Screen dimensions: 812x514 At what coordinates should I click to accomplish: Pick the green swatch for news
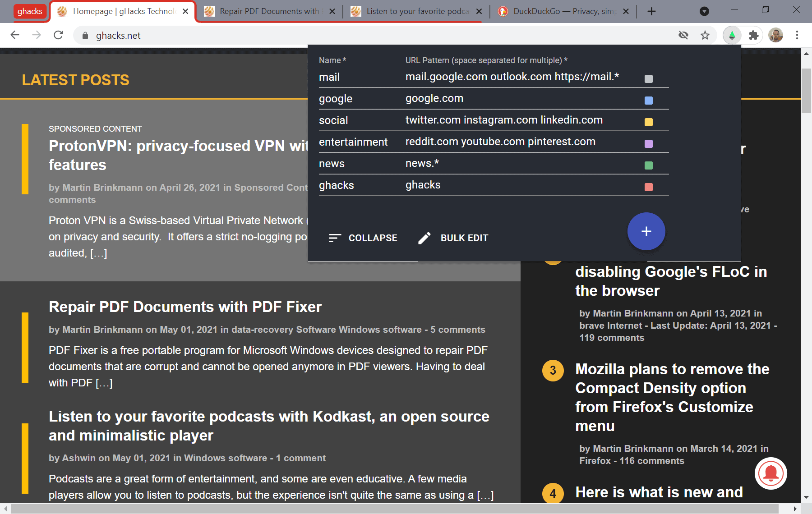pyautogui.click(x=649, y=165)
